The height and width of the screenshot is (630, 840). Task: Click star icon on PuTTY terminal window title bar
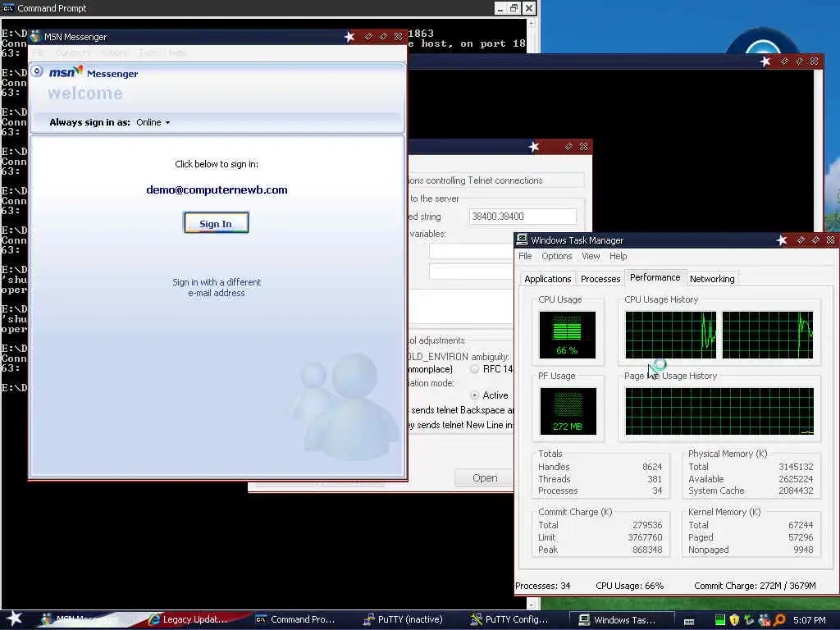(x=765, y=61)
